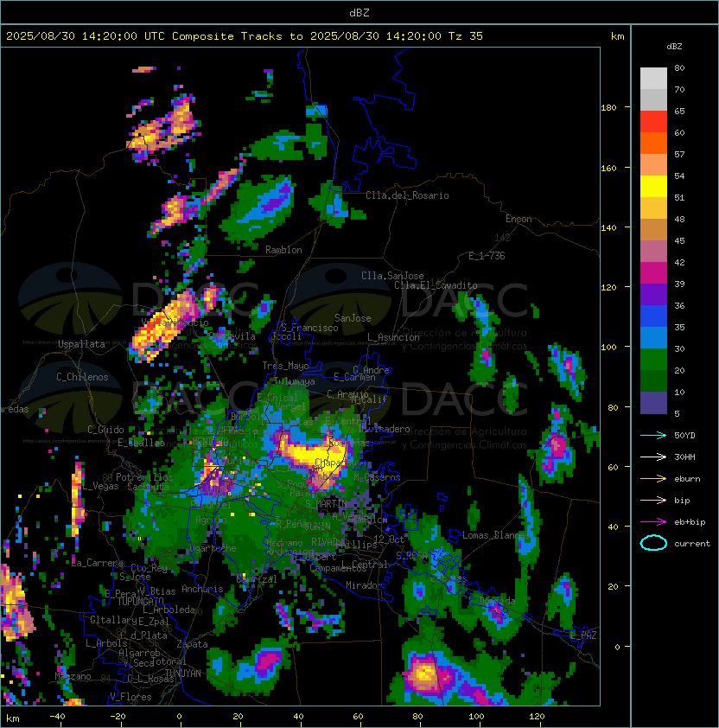Click the 30HM legend label
Image resolution: width=719 pixels, height=728 pixels.
click(684, 457)
